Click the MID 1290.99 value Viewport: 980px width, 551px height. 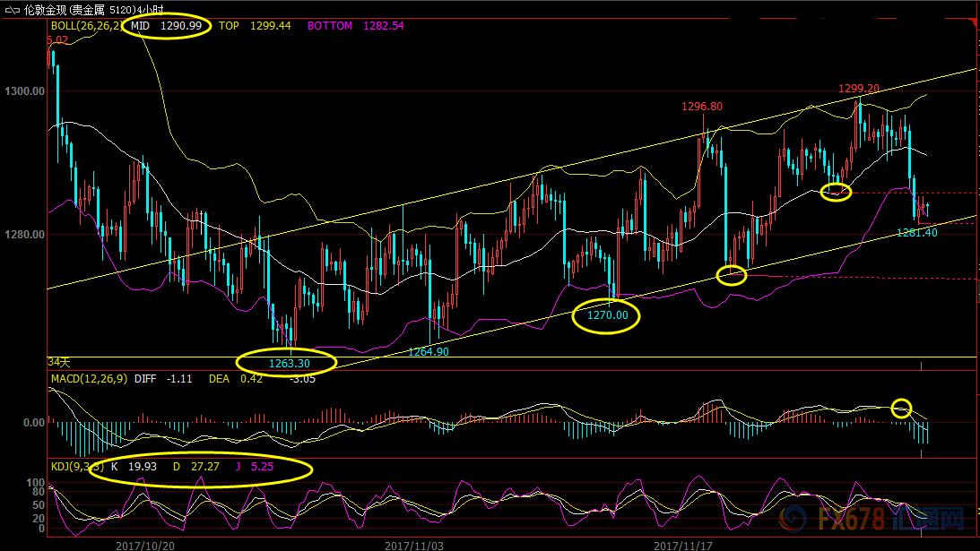pos(169,26)
